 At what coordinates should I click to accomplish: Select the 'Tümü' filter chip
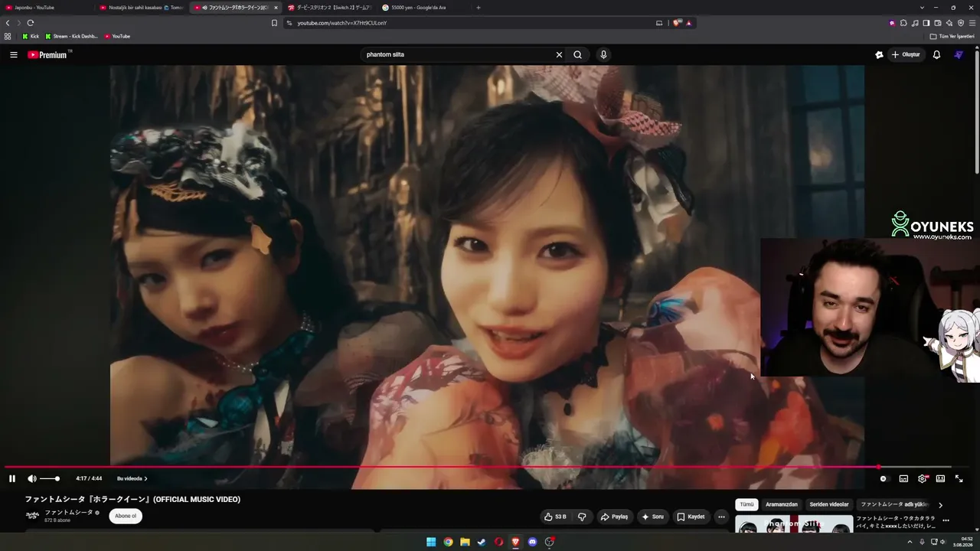click(x=746, y=504)
